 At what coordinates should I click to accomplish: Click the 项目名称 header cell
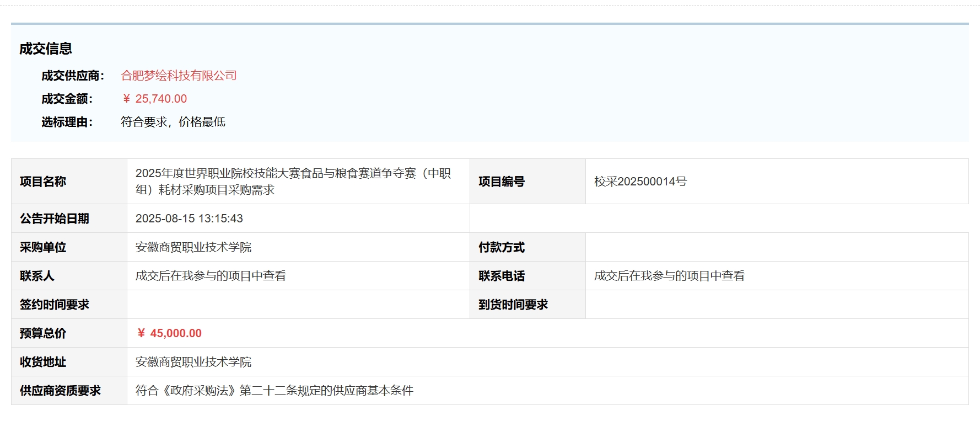pos(43,182)
